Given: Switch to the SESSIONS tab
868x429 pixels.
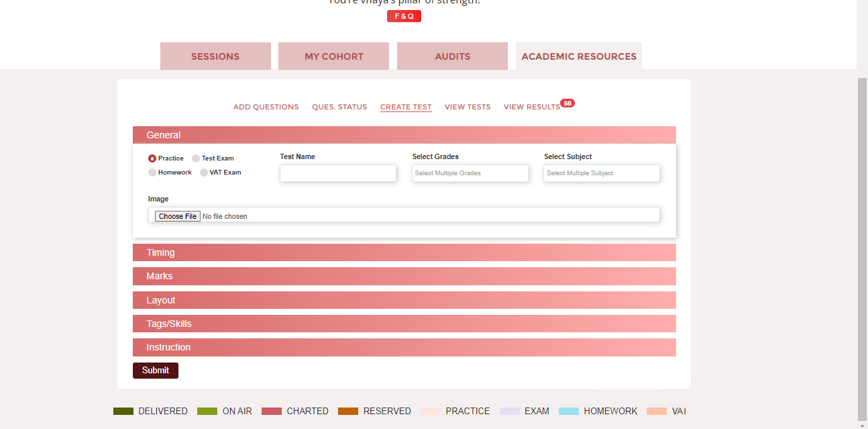Looking at the screenshot, I should point(215,56).
